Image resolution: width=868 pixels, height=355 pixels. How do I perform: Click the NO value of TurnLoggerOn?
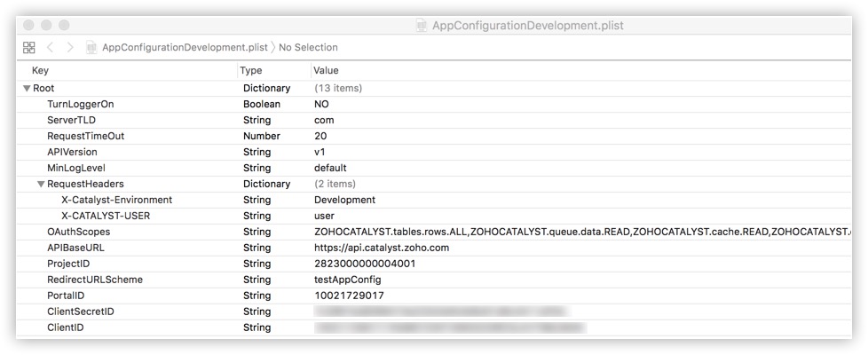click(321, 105)
